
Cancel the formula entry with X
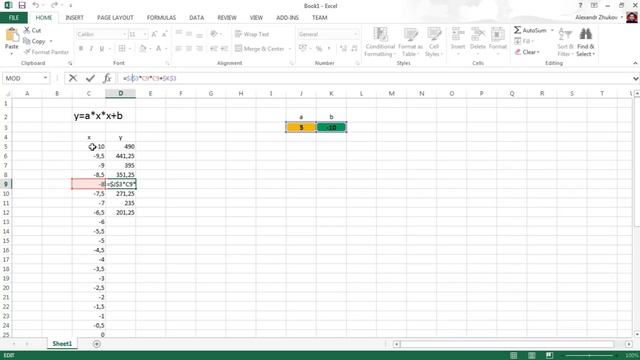tap(73, 78)
